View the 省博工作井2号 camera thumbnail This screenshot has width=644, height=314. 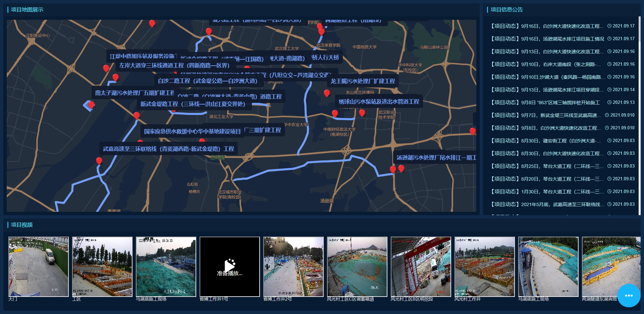click(293, 267)
